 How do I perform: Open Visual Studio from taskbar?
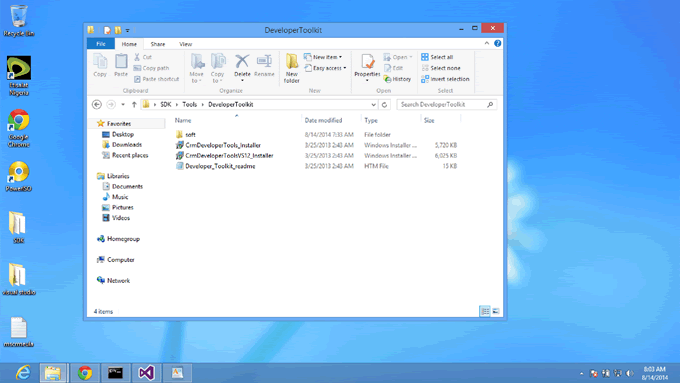click(147, 373)
